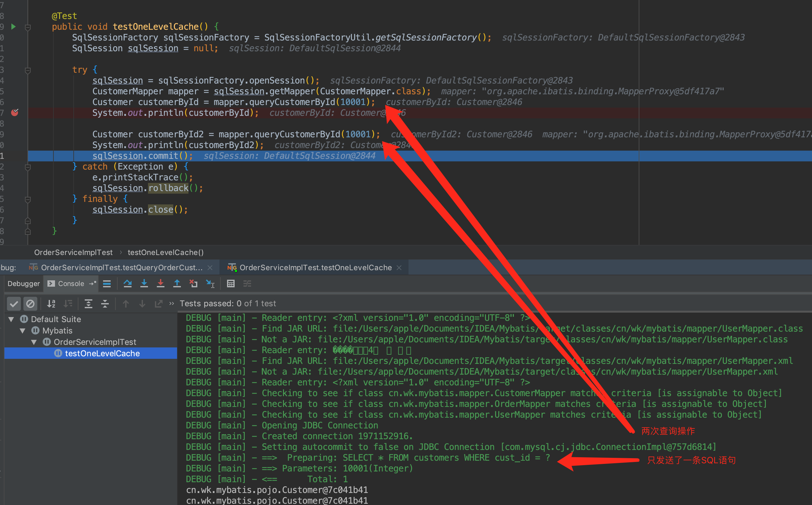Switch to OrderServiceImplTest.testQueryOrderCust... debug tab
The image size is (812, 505).
[x=121, y=268]
